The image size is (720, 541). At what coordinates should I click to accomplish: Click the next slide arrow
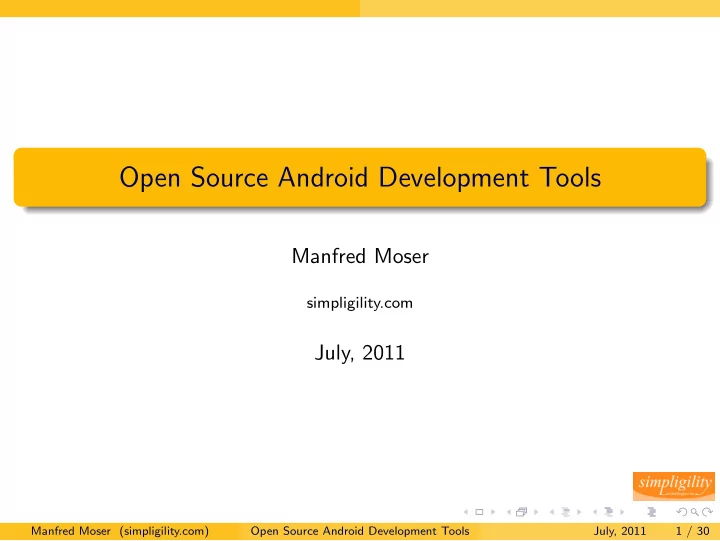[493, 512]
